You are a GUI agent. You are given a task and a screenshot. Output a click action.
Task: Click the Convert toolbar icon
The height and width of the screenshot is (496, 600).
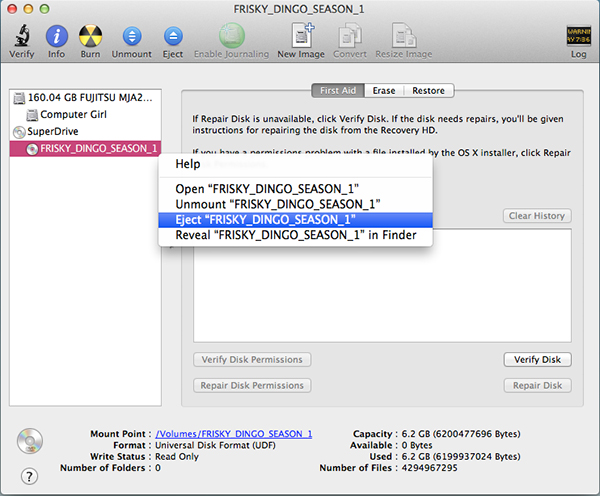click(350, 36)
